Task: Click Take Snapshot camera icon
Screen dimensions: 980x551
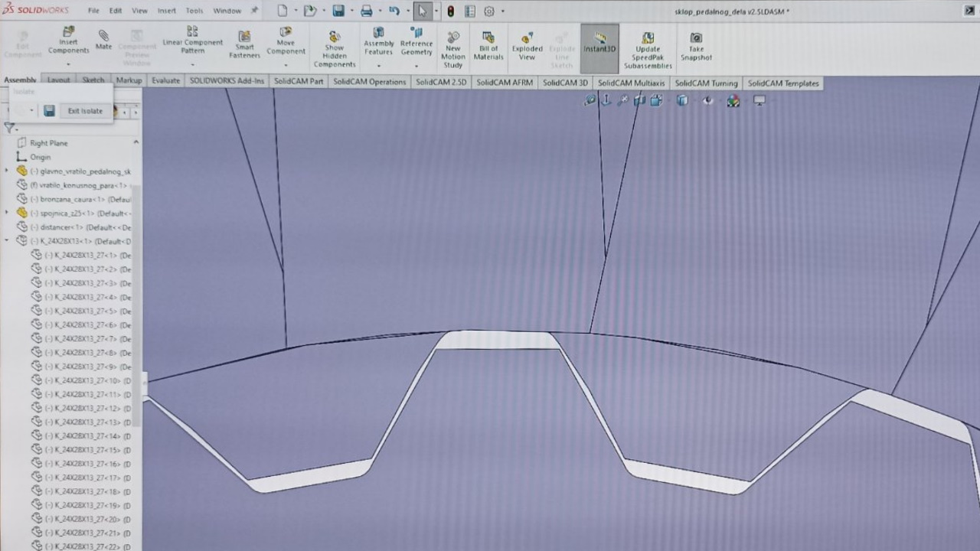Action: click(696, 46)
